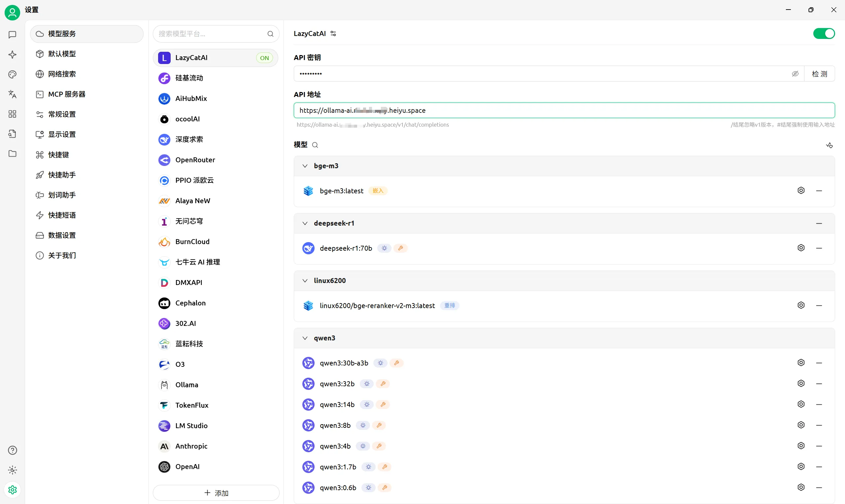Click the 添加 button to add a provider
This screenshot has width=845, height=504.
[216, 493]
